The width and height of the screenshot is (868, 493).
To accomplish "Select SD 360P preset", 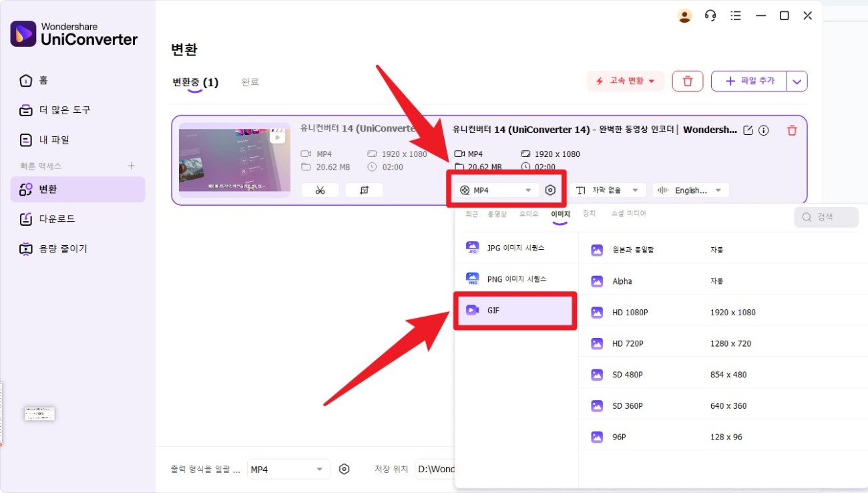I will [x=724, y=405].
